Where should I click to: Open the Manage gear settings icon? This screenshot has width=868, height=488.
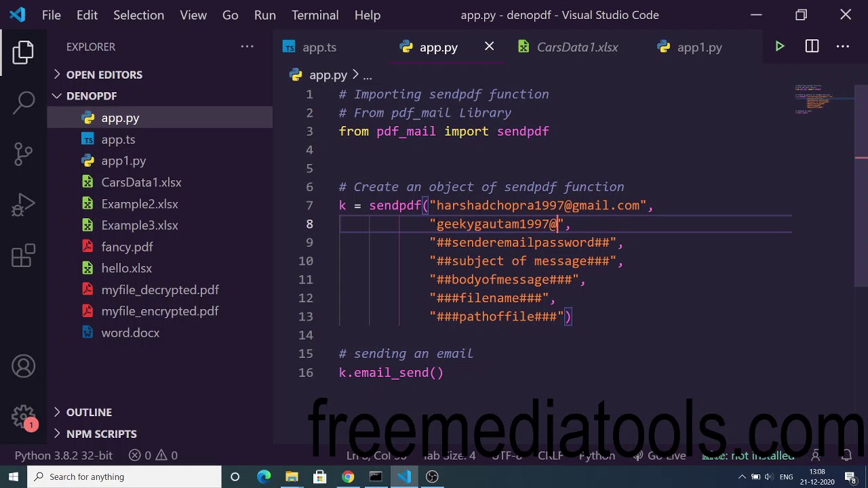[x=23, y=417]
